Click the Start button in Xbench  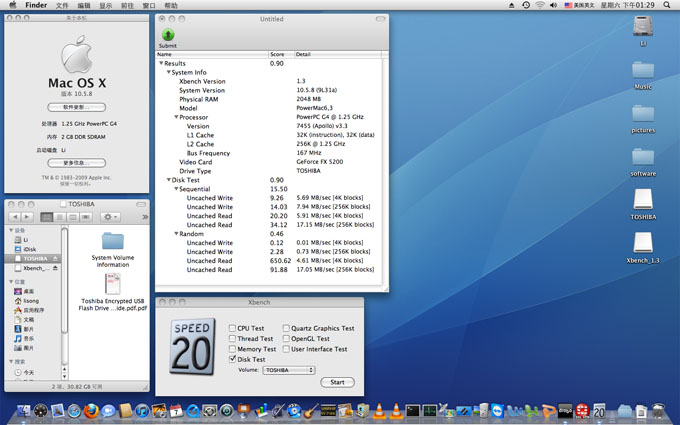pos(337,382)
